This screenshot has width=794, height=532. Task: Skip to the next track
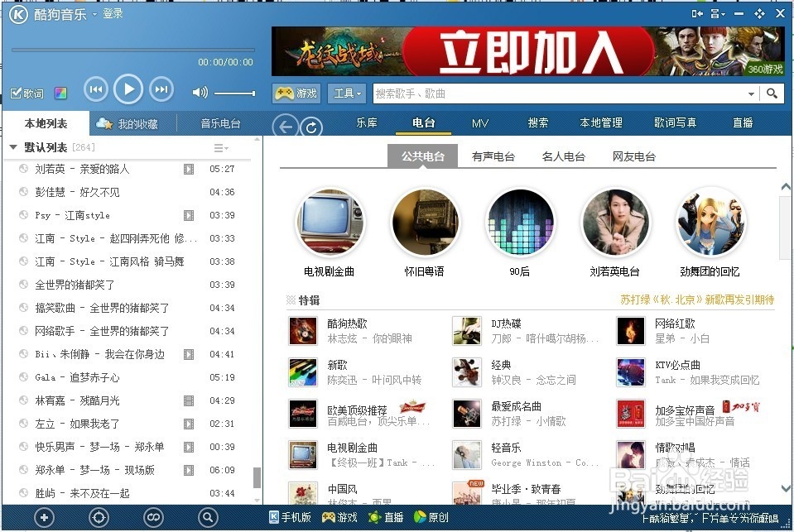[161, 89]
